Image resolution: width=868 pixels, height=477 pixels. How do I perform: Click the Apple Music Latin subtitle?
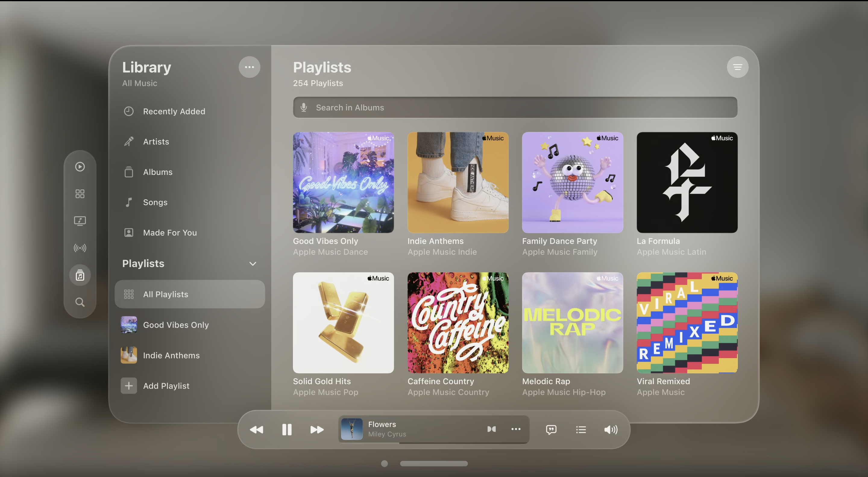[x=671, y=252]
